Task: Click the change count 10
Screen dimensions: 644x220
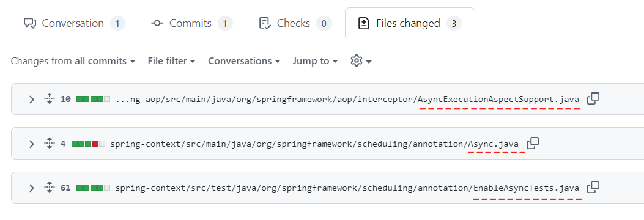Action: click(65, 100)
